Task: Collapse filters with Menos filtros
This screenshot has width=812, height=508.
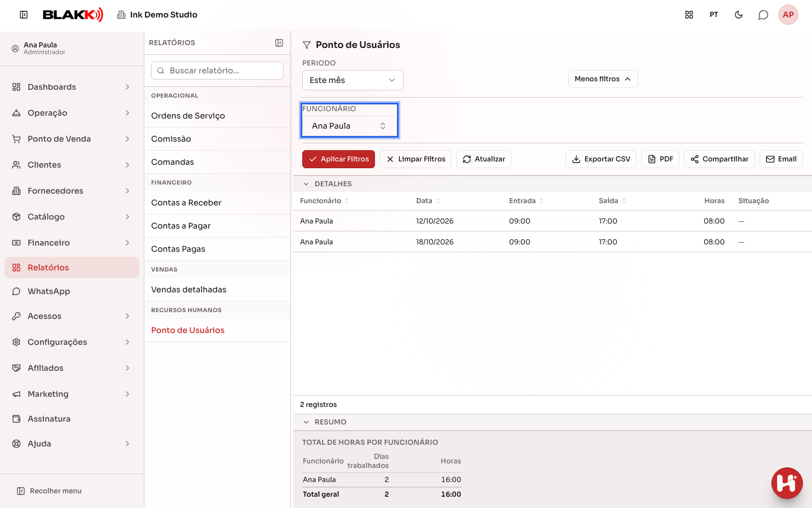Action: [603, 79]
